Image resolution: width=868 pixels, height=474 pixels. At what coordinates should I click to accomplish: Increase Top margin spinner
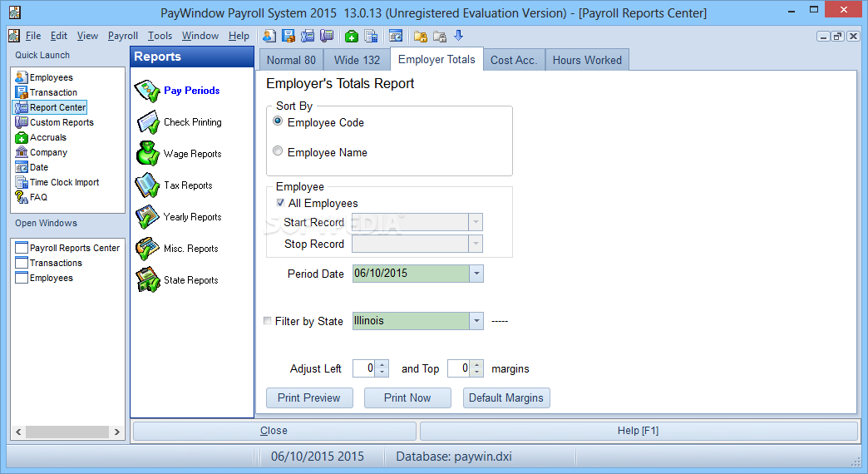click(476, 364)
